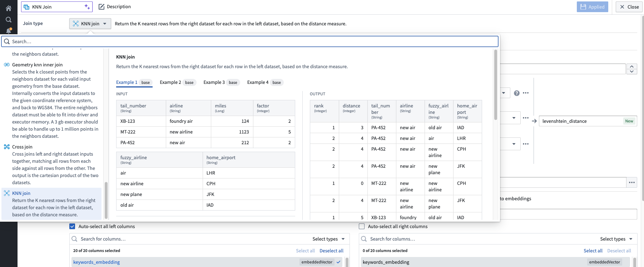Switch to Example 3 tab
This screenshot has width=644, height=267.
222,82
